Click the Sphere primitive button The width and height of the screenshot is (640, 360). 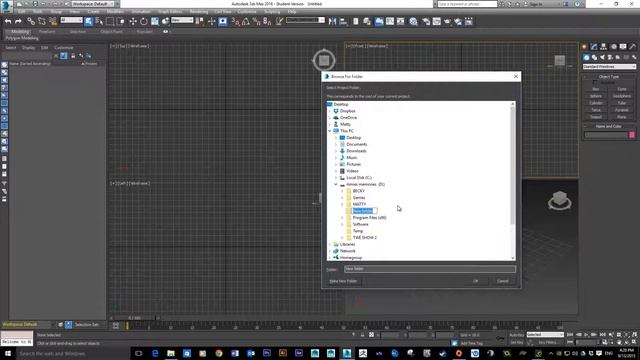(x=596, y=96)
